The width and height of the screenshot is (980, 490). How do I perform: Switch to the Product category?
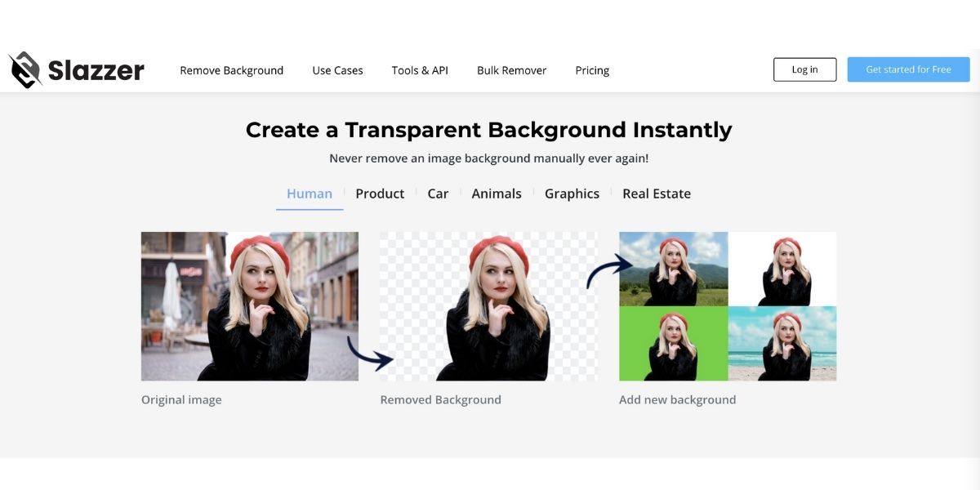coord(380,194)
